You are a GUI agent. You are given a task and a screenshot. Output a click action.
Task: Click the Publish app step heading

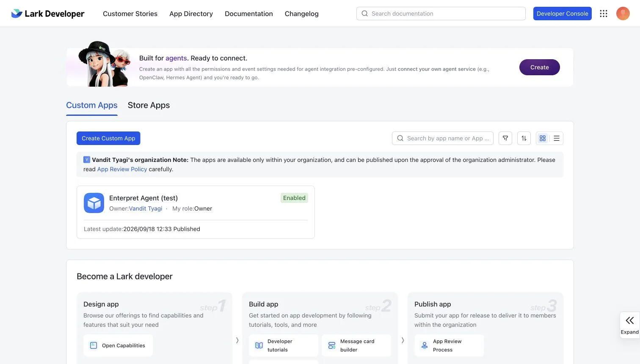[x=433, y=304]
